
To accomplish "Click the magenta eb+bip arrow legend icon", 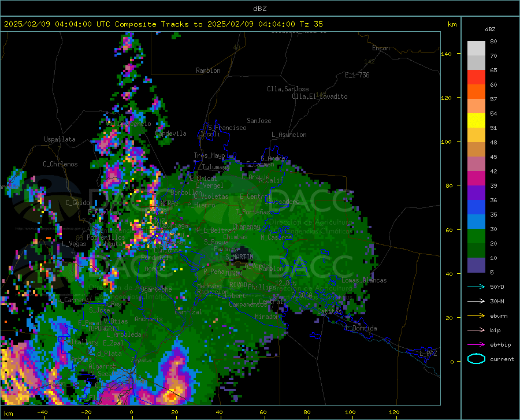I will coord(476,345).
